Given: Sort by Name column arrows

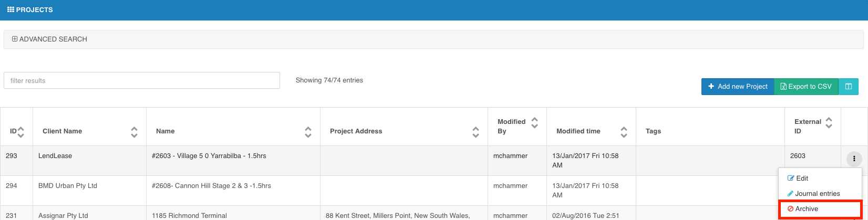Looking at the screenshot, I should click(x=308, y=132).
